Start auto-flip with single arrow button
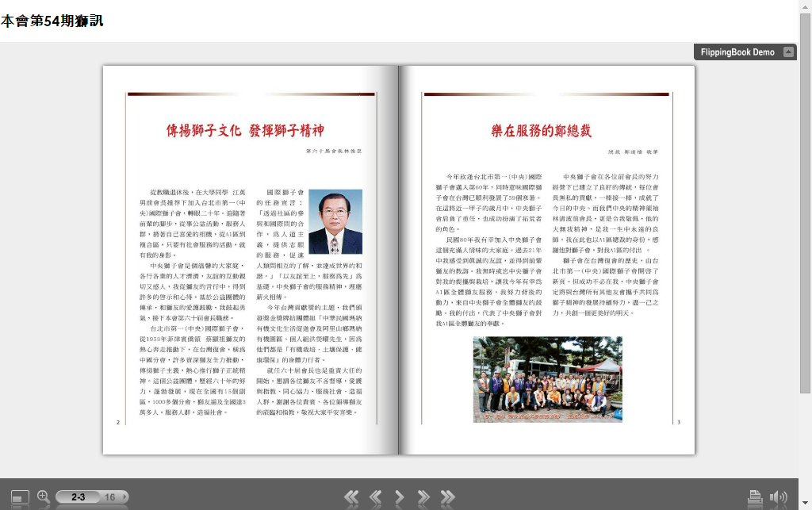This screenshot has height=510, width=812. [400, 497]
